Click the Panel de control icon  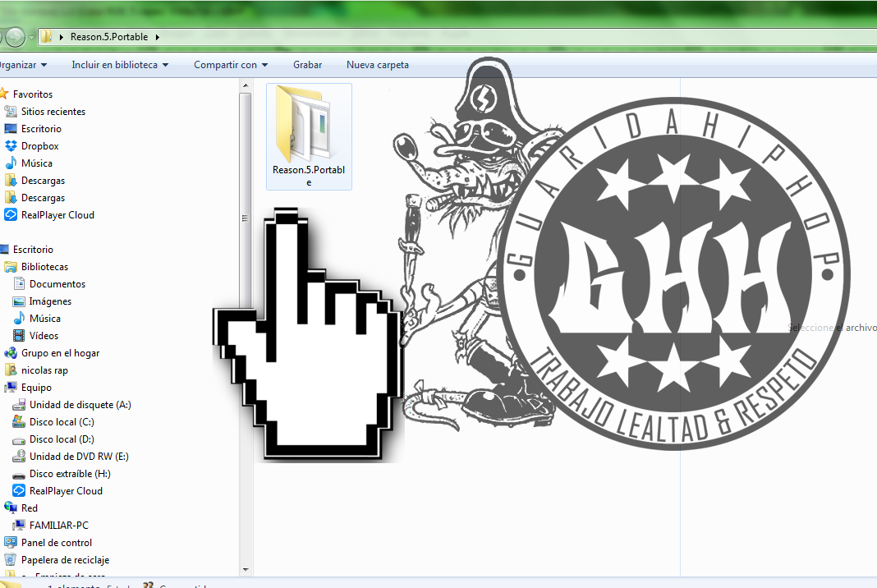[x=10, y=543]
